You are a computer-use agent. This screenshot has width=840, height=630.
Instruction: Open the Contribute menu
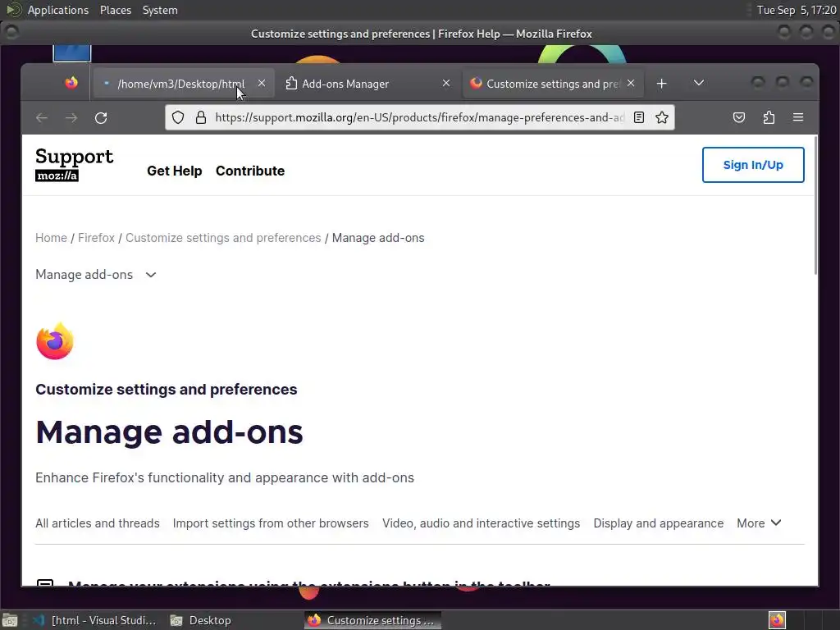tap(250, 171)
